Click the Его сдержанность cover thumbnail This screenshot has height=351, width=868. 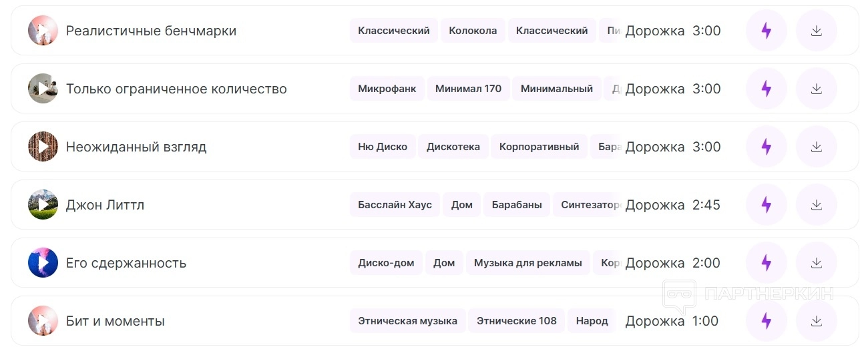43,263
